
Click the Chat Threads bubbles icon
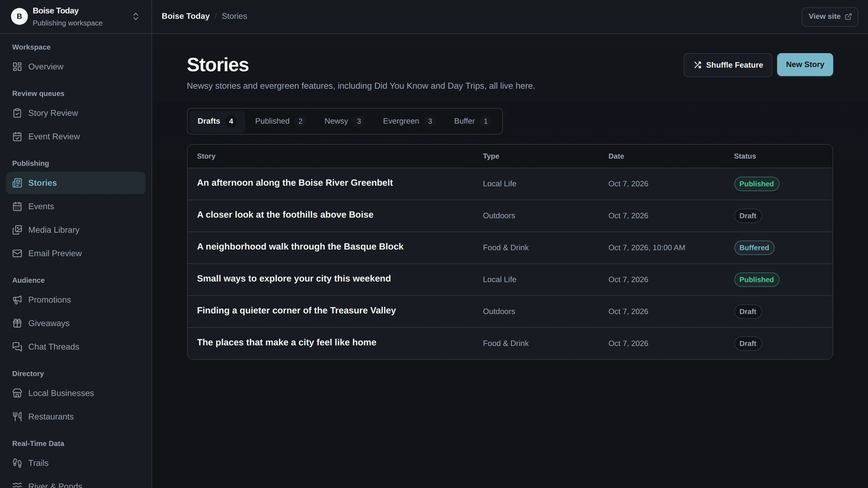[x=17, y=346]
